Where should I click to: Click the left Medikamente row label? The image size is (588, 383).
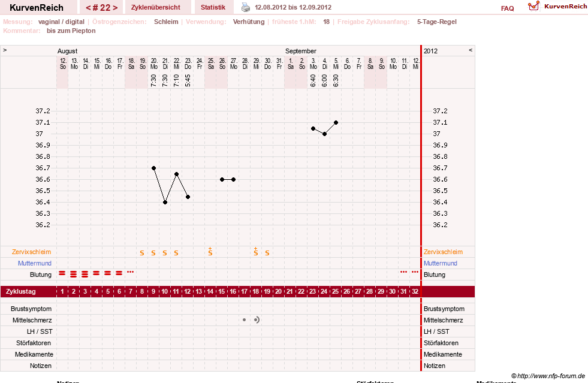[x=34, y=354]
